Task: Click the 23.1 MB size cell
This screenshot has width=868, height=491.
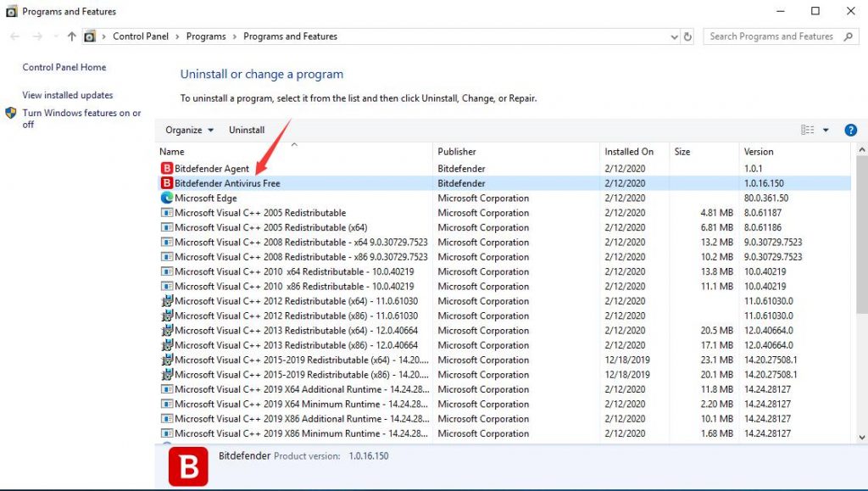Action: pos(717,360)
